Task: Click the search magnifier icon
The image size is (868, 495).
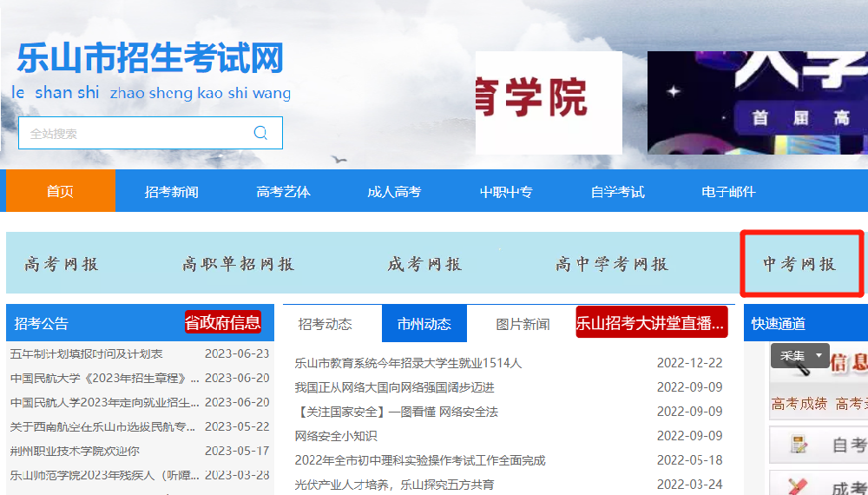Action: click(260, 133)
